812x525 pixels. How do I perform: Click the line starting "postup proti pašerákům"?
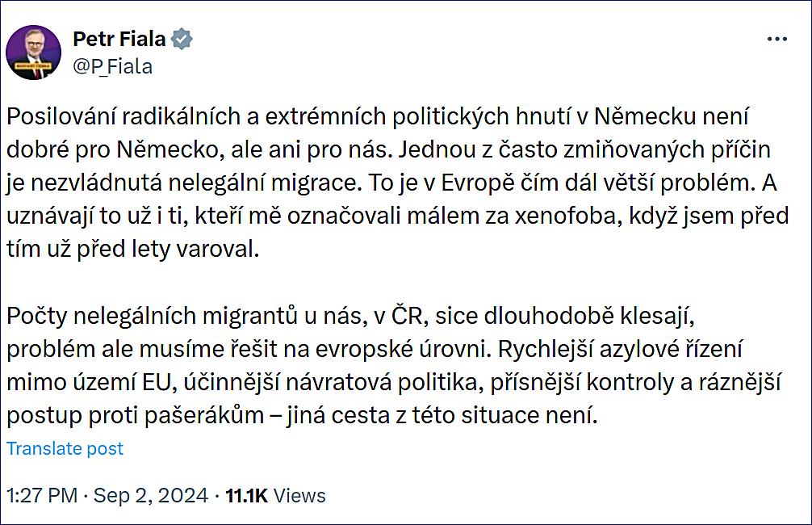[x=301, y=417]
